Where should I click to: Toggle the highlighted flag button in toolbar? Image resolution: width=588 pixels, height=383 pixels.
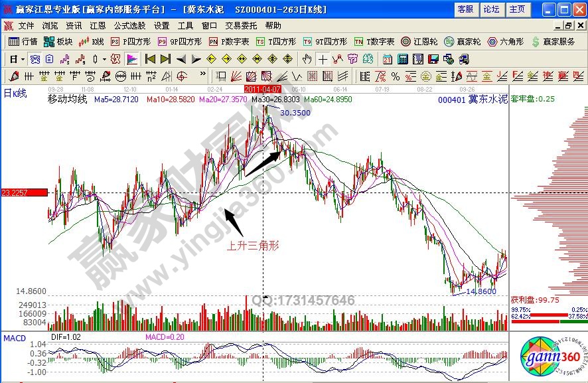point(131,58)
